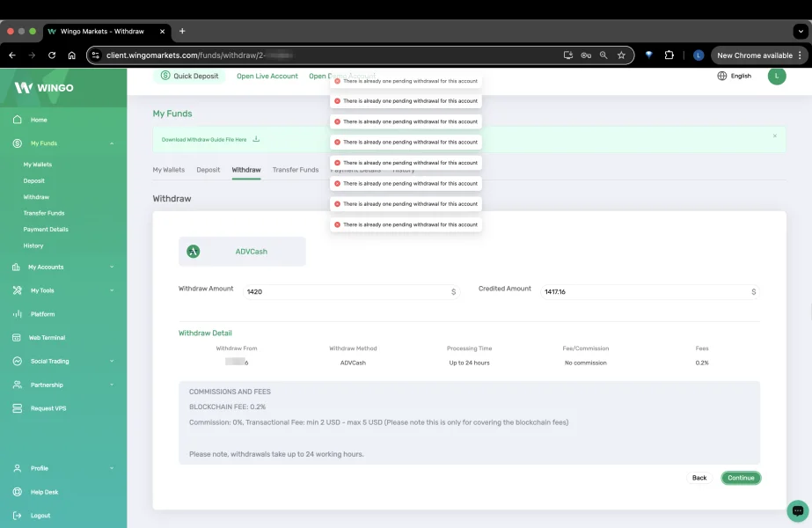Bookmark this page with star icon
This screenshot has height=528, width=812.
621,55
